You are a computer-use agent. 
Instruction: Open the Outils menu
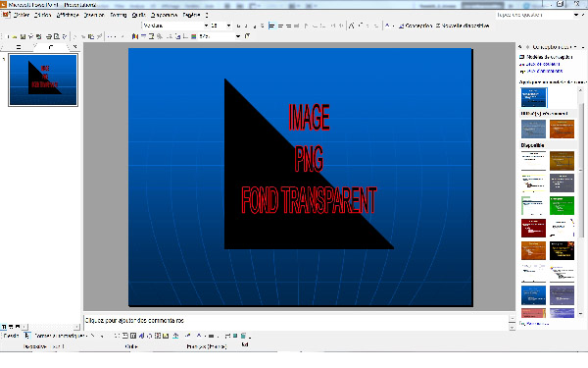[x=139, y=15]
